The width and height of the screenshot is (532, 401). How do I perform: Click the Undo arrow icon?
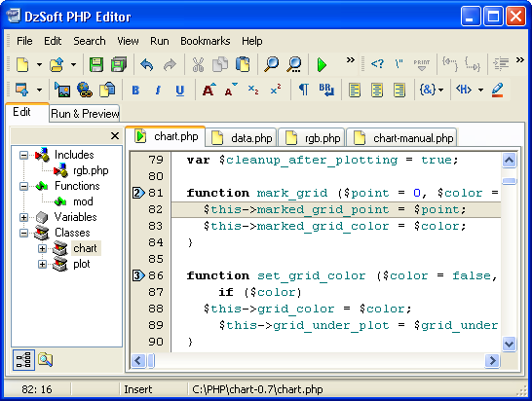point(146,64)
